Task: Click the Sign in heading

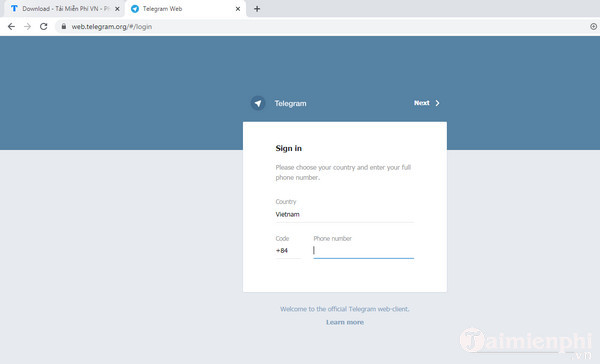Action: coord(289,149)
